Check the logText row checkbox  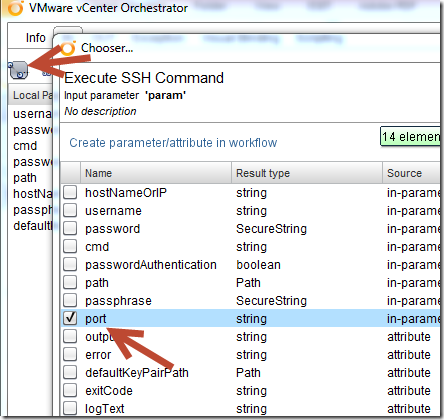[x=70, y=409]
